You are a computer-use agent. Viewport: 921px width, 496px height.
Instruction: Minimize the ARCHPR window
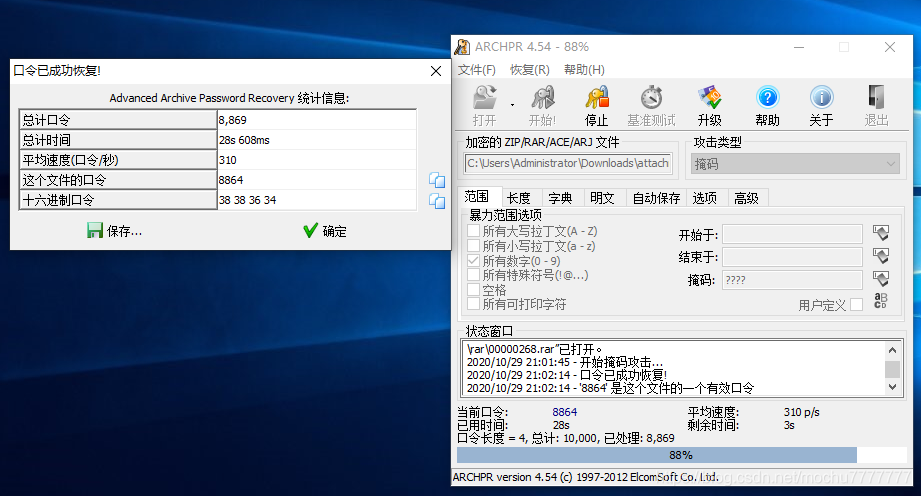click(799, 47)
